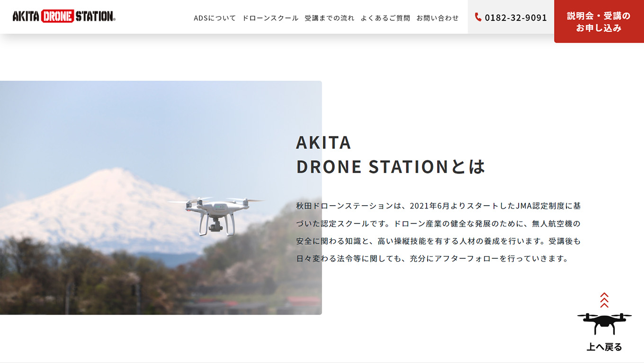
Task: Open よくあるご質問 in the navigation
Action: pyautogui.click(x=385, y=18)
